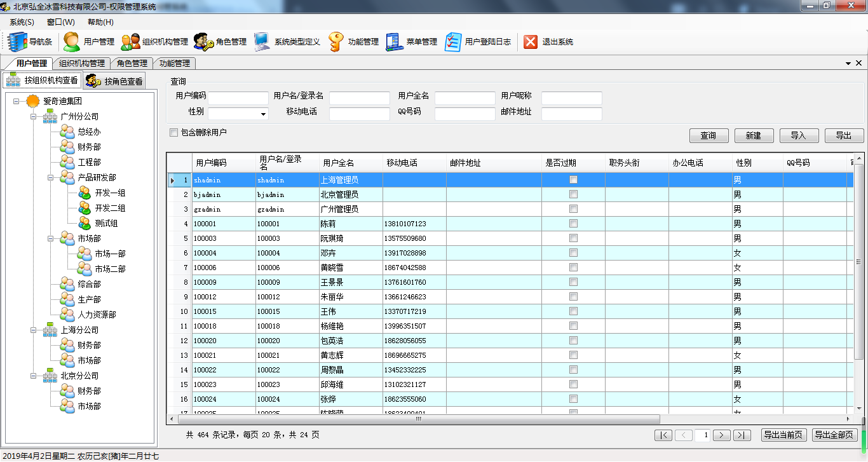Switch to the 角色管理 tab
The height and width of the screenshot is (462, 868).
pyautogui.click(x=132, y=64)
